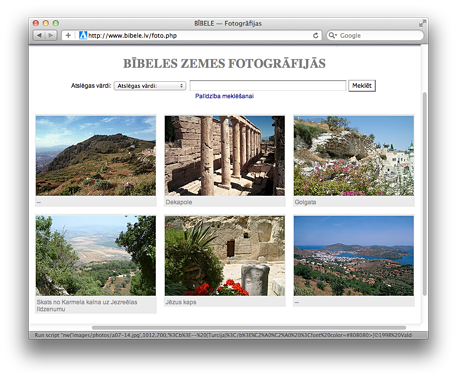Click the Golgata caption
Image resolution: width=457 pixels, height=379 pixels.
[305, 202]
